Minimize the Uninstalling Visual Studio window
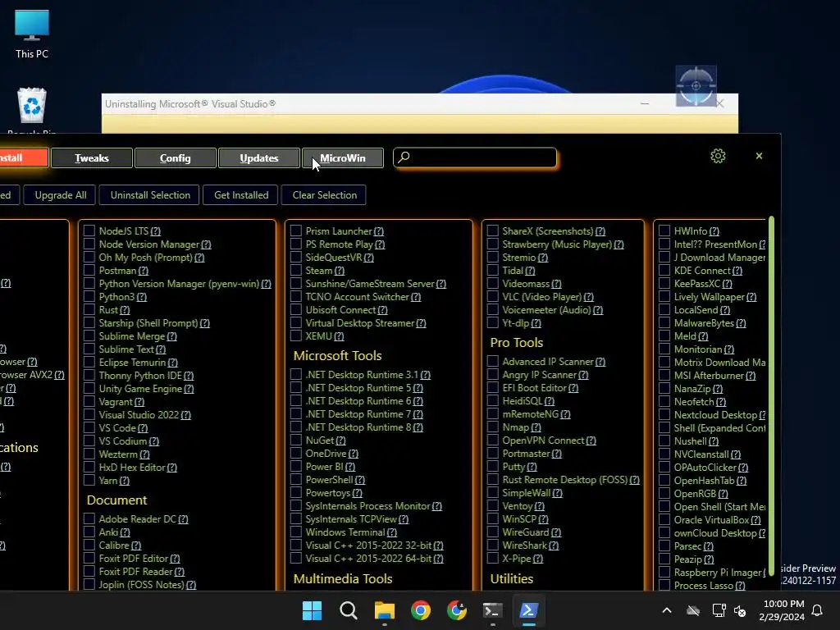The width and height of the screenshot is (840, 630). (x=645, y=103)
